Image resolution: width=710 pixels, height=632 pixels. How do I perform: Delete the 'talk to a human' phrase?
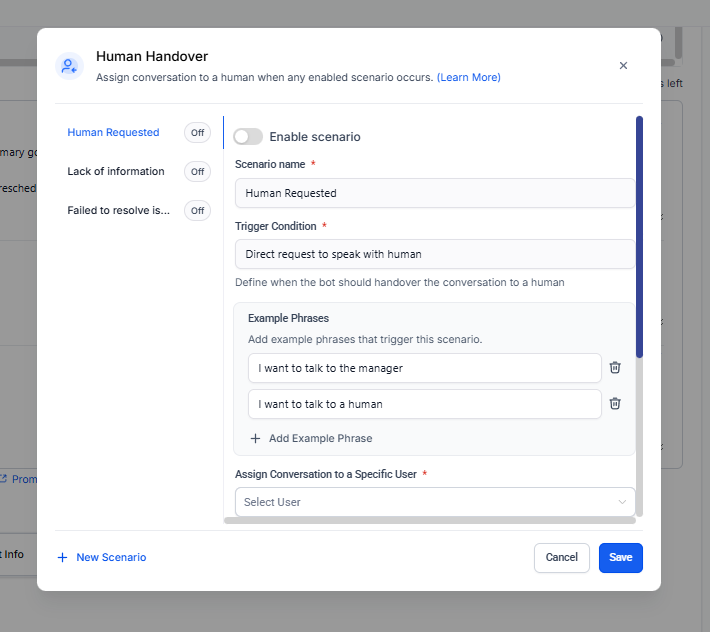[x=615, y=404]
